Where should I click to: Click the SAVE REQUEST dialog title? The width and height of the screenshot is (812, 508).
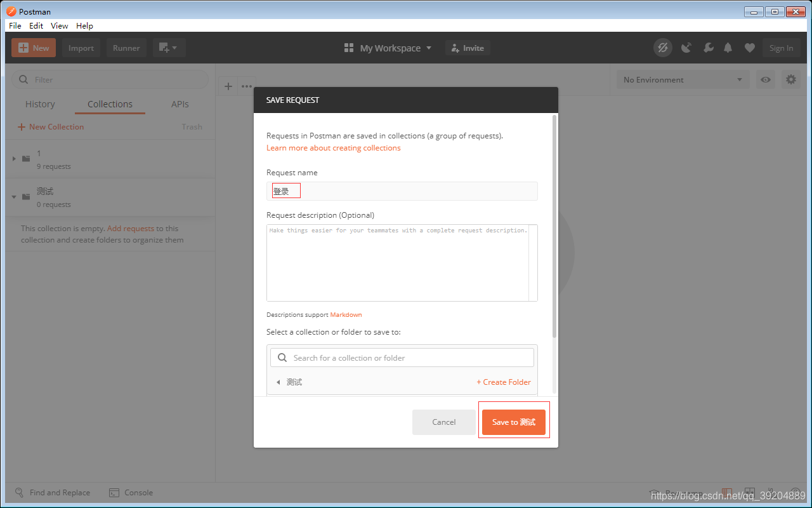tap(293, 100)
